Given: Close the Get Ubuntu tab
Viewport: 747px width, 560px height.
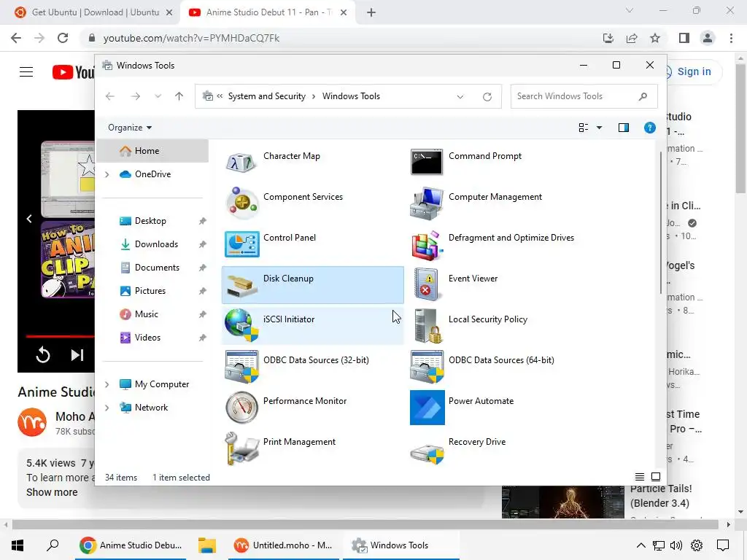Looking at the screenshot, I should [169, 12].
